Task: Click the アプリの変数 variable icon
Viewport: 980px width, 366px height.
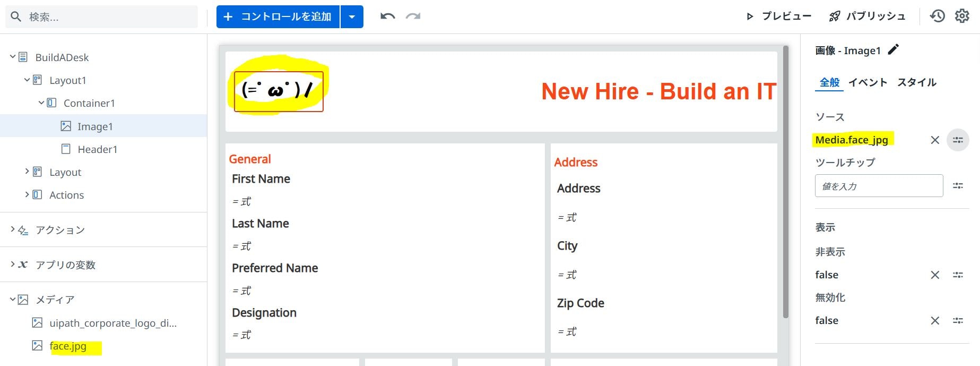Action: [x=23, y=264]
